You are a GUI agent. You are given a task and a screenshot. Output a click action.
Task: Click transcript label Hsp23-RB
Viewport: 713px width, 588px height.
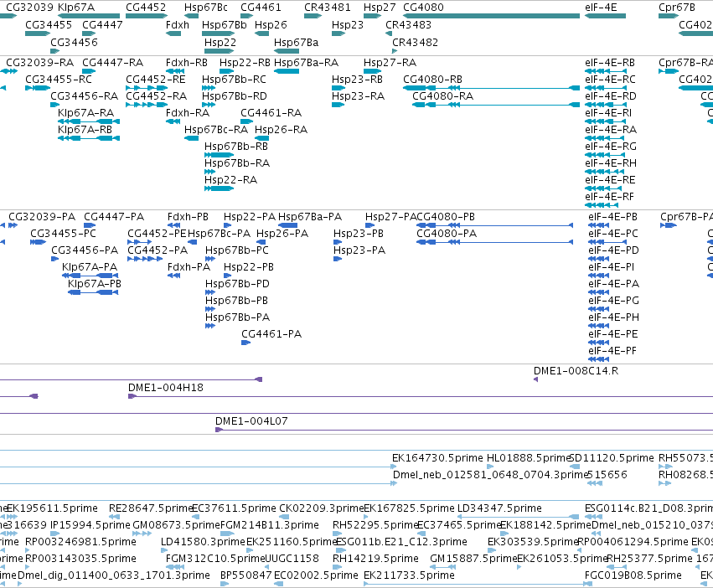pyautogui.click(x=357, y=79)
